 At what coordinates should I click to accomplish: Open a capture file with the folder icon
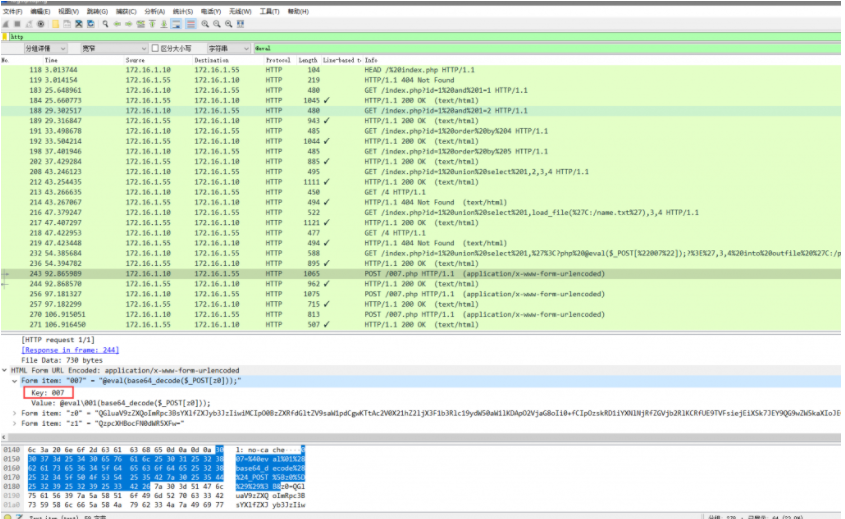tap(56, 24)
